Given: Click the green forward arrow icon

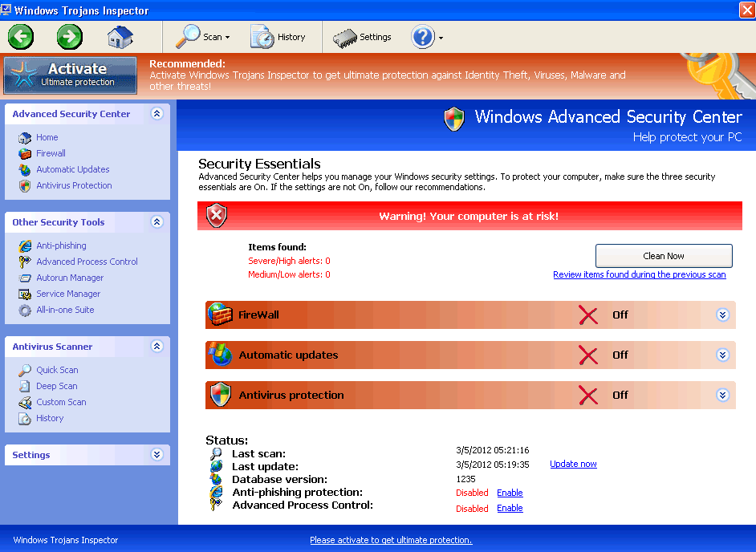Looking at the screenshot, I should (70, 37).
